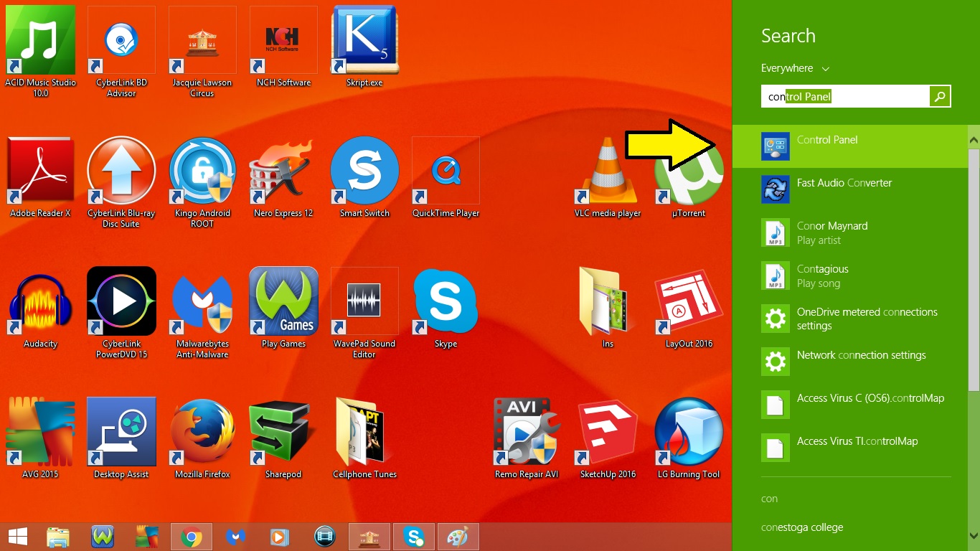
Task: Open Windows Media Player taskbar icon
Action: coord(281,537)
